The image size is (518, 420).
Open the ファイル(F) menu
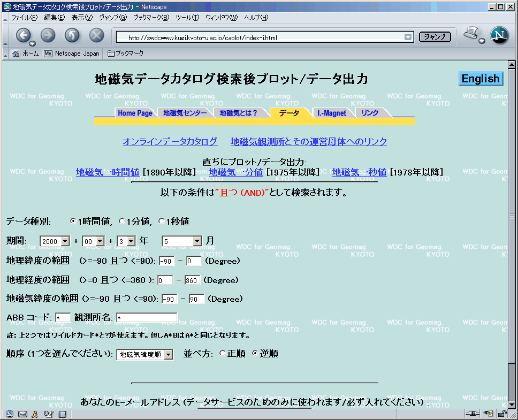pos(25,18)
